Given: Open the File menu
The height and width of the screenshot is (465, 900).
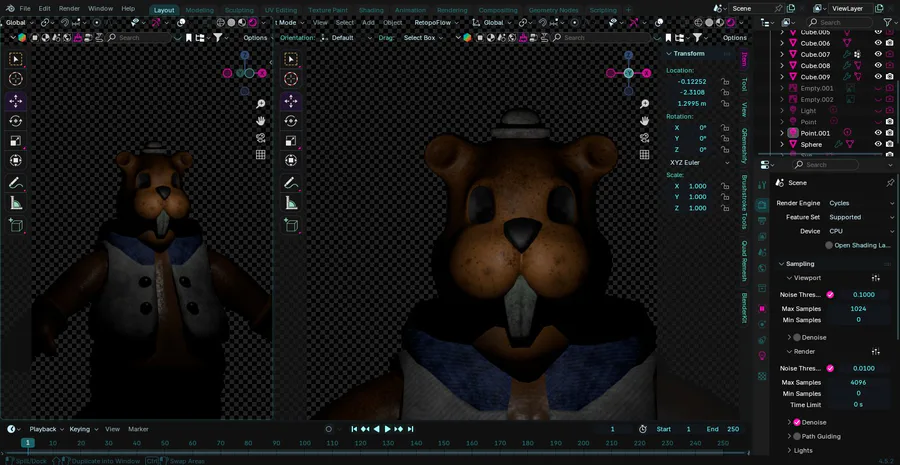Looking at the screenshot, I should click(25, 9).
